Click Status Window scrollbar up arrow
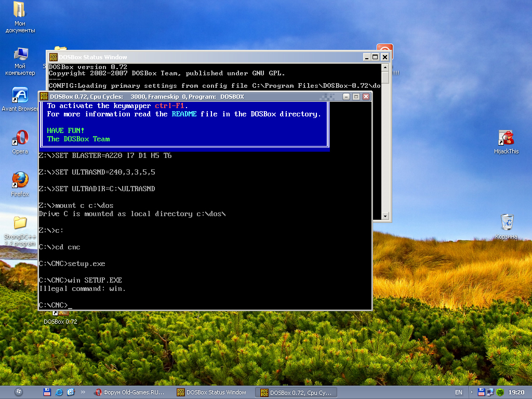The width and height of the screenshot is (532, 399). 385,67
